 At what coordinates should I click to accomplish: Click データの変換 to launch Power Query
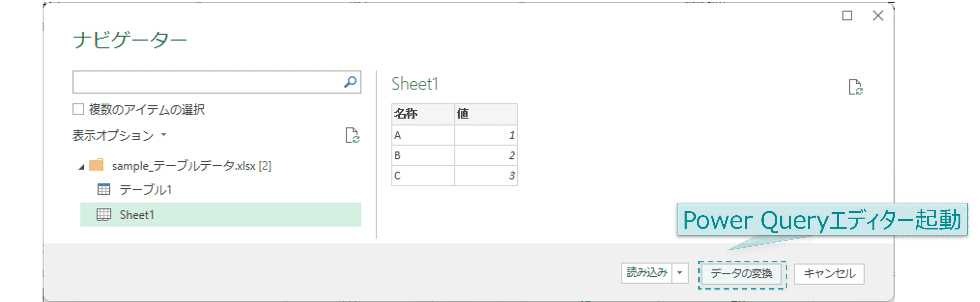point(741,273)
